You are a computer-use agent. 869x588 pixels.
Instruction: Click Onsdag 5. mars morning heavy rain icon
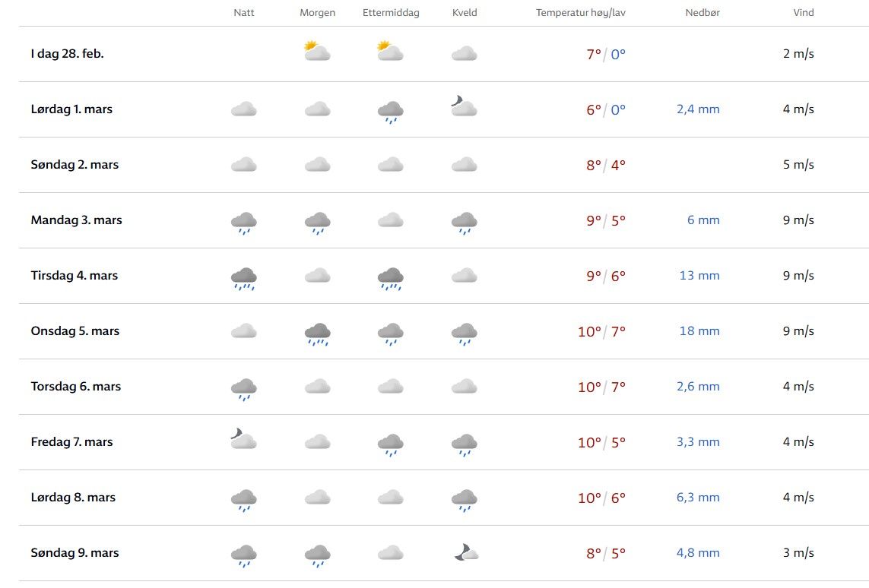317,334
